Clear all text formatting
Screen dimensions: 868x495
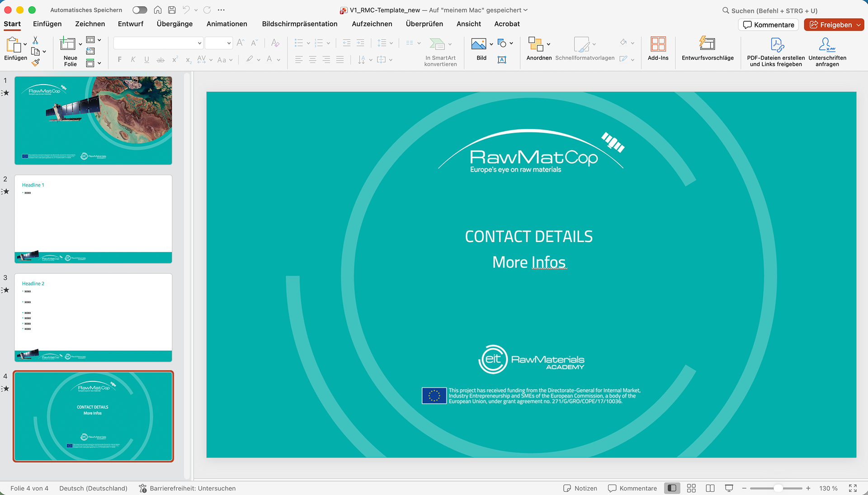coord(275,43)
